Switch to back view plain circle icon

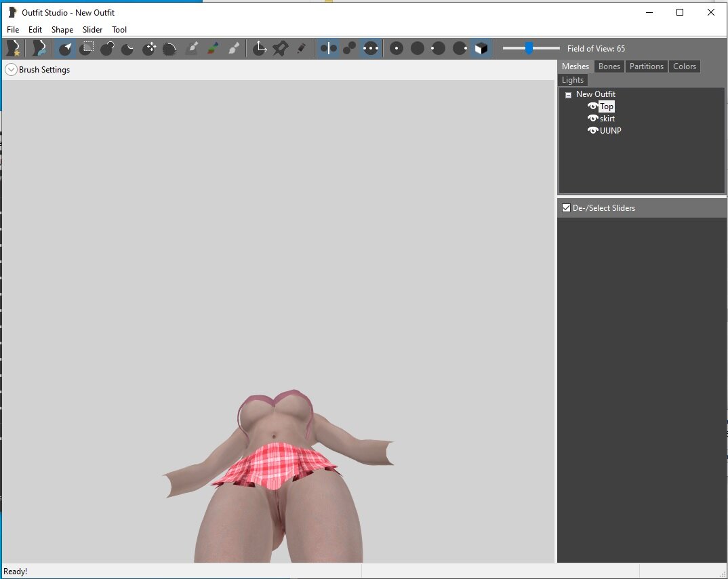[x=418, y=48]
